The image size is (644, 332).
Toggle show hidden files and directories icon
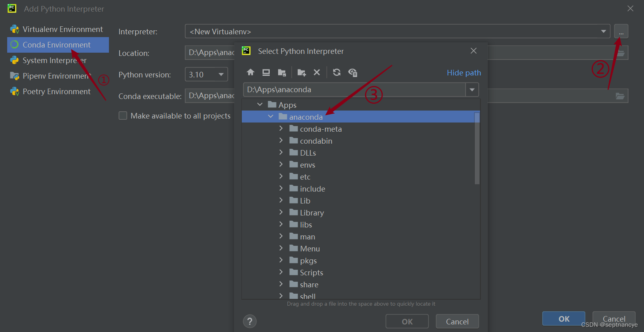(353, 72)
